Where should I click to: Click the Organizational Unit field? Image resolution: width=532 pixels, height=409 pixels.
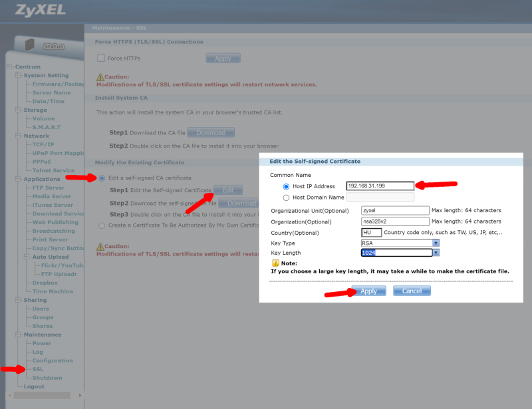coord(395,210)
